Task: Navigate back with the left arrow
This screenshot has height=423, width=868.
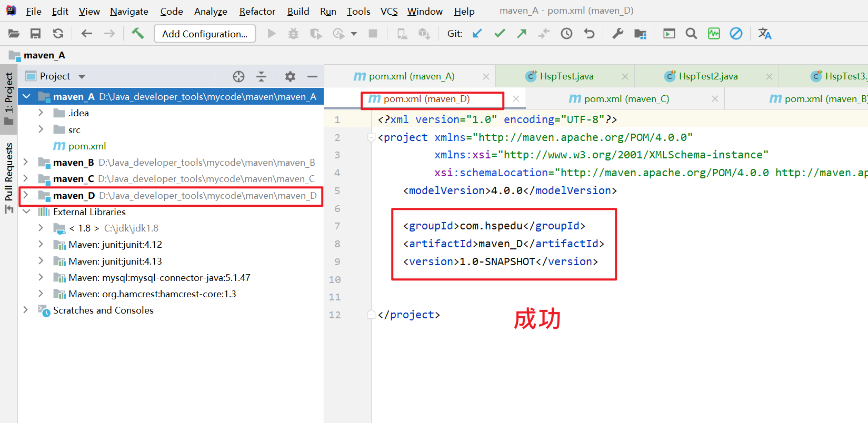Action: point(87,34)
